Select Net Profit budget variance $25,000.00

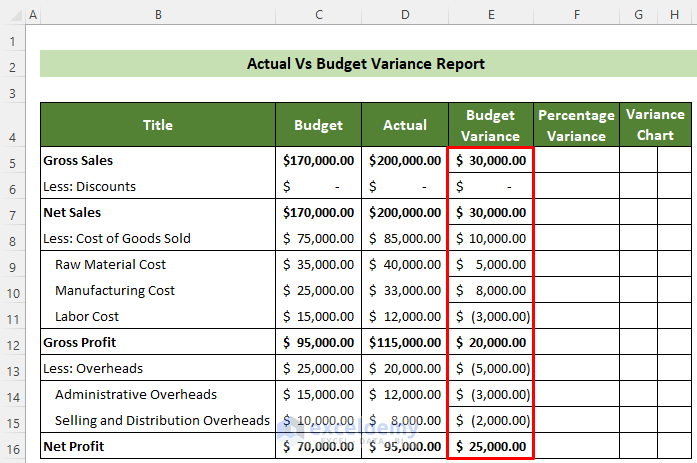point(491,447)
